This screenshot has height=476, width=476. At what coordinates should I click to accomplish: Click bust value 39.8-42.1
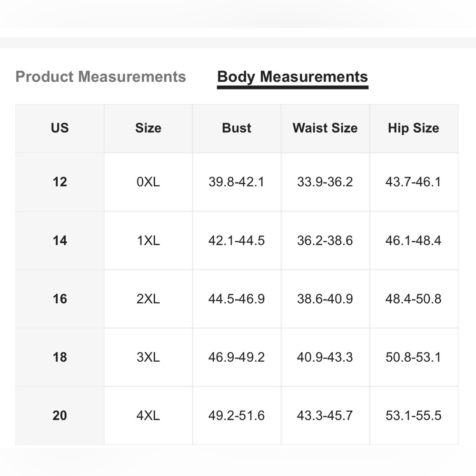(237, 182)
